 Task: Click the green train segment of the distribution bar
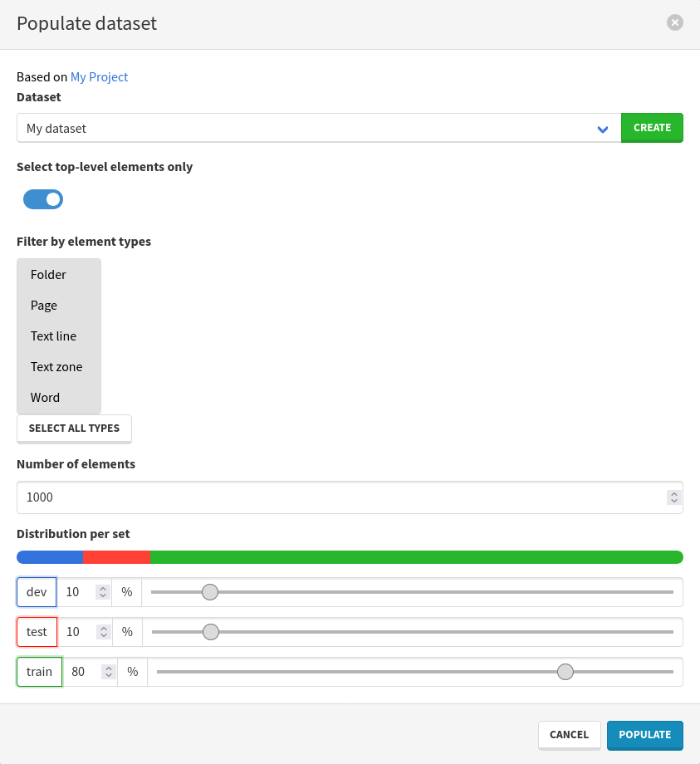[415, 557]
